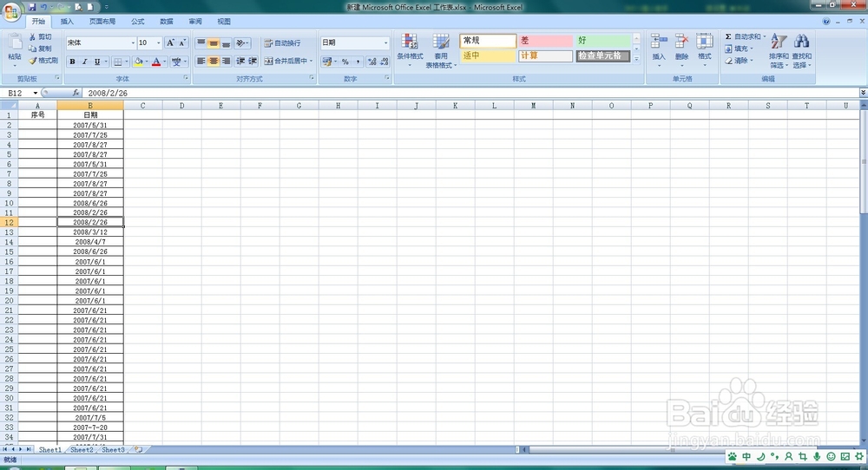This screenshot has width=868, height=470.
Task: Open the number format 日期 dropdown
Action: click(x=386, y=42)
